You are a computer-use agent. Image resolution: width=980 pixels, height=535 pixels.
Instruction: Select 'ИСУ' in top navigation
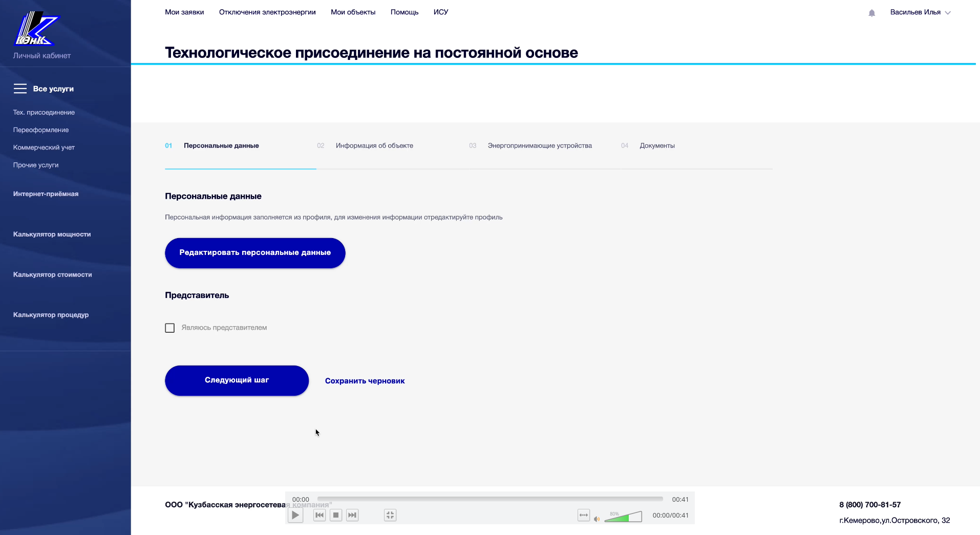click(x=441, y=12)
